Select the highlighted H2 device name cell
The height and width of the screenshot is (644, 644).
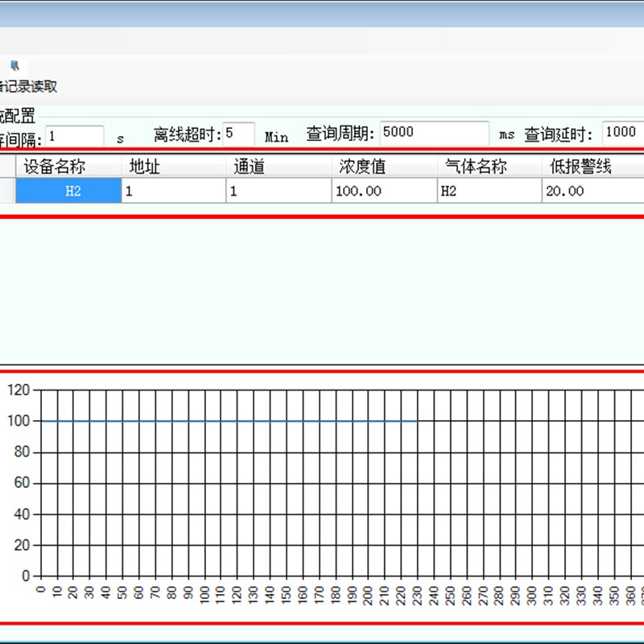click(x=68, y=191)
